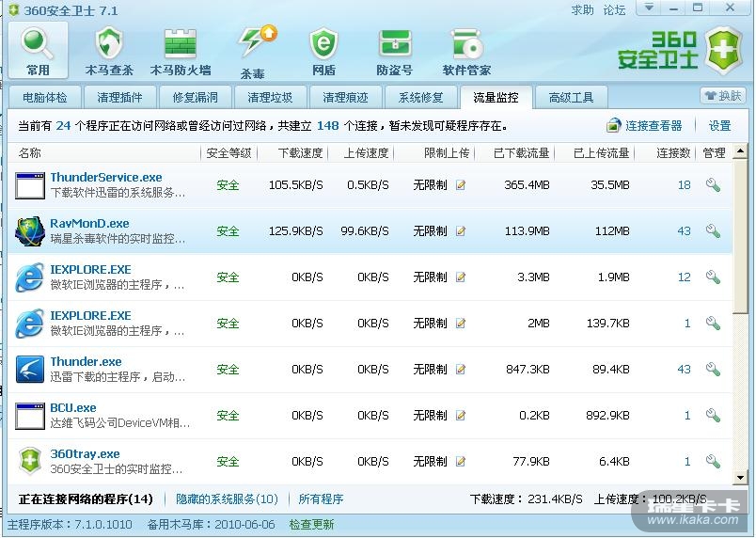
Task: Open the 软件管家 software manager
Action: [x=466, y=51]
